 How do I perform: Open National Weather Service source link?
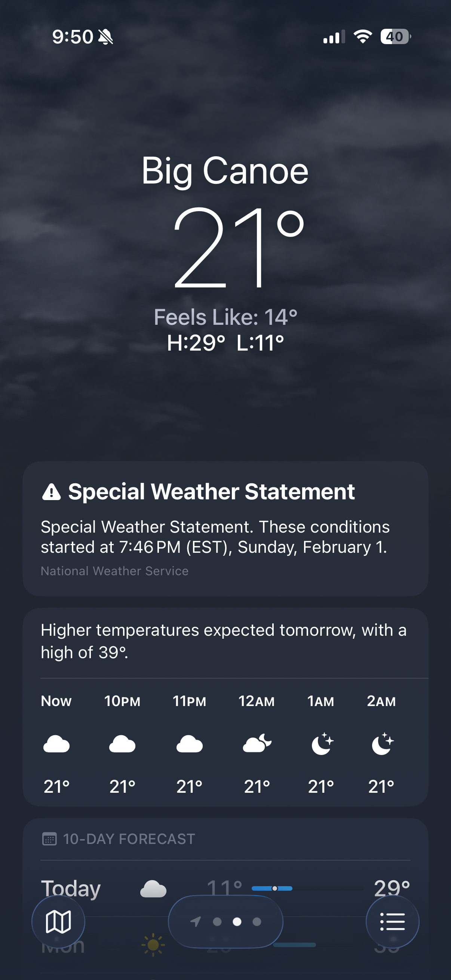point(114,571)
